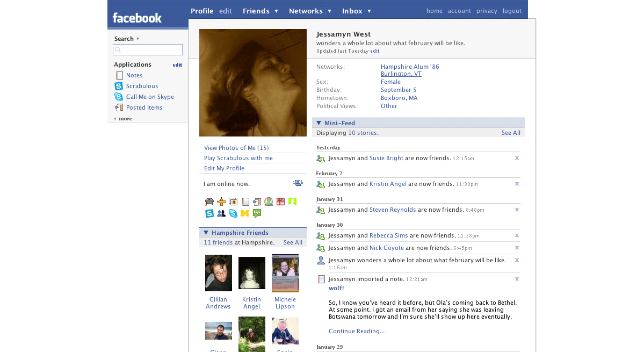This screenshot has height=352, width=644.
Task: Open the Inbox dropdown arrow
Action: (x=369, y=11)
